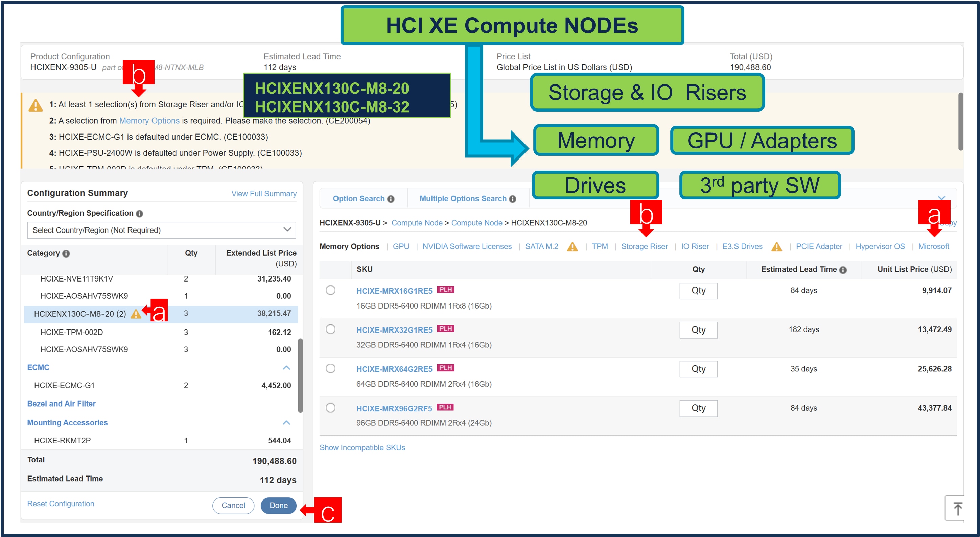The width and height of the screenshot is (980, 537).
Task: Click the PLH badge on HCIXE-MRX32G1RE5
Action: click(x=445, y=328)
